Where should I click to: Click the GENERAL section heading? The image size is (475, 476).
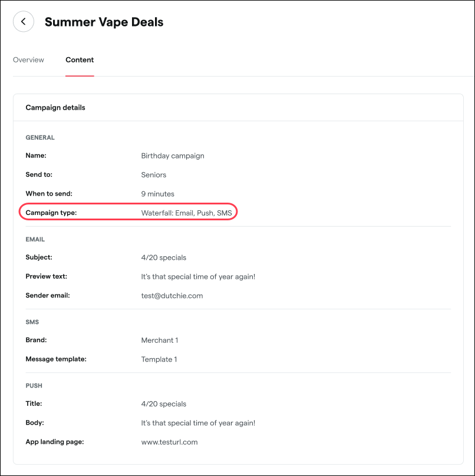(x=40, y=137)
